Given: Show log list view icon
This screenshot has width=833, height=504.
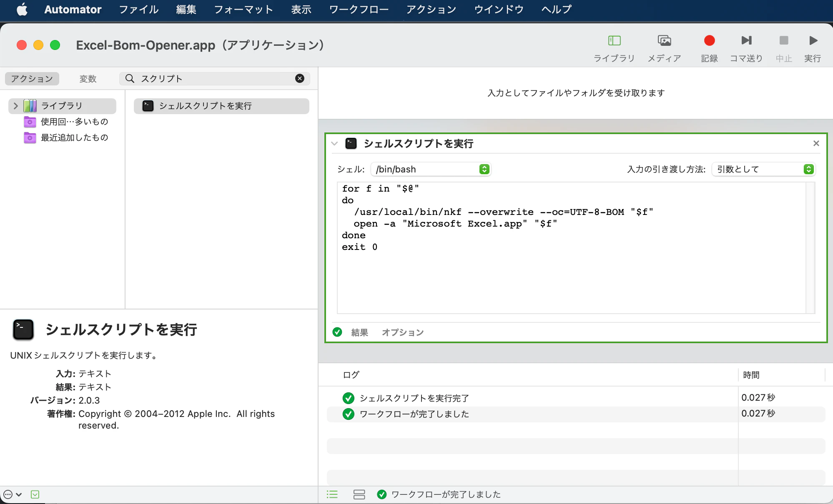Looking at the screenshot, I should pyautogui.click(x=332, y=494).
